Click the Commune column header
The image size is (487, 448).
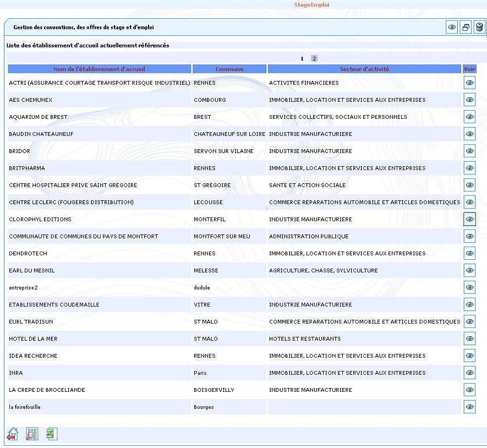229,69
